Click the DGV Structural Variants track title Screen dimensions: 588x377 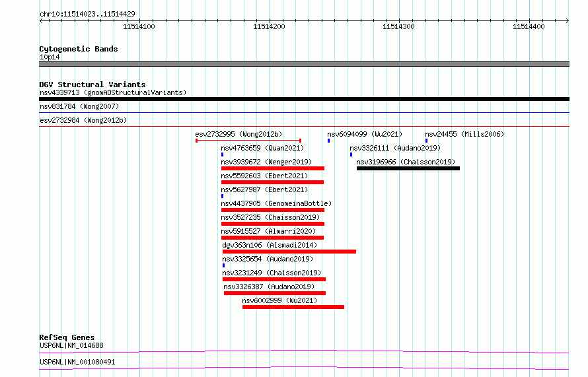tap(92, 85)
